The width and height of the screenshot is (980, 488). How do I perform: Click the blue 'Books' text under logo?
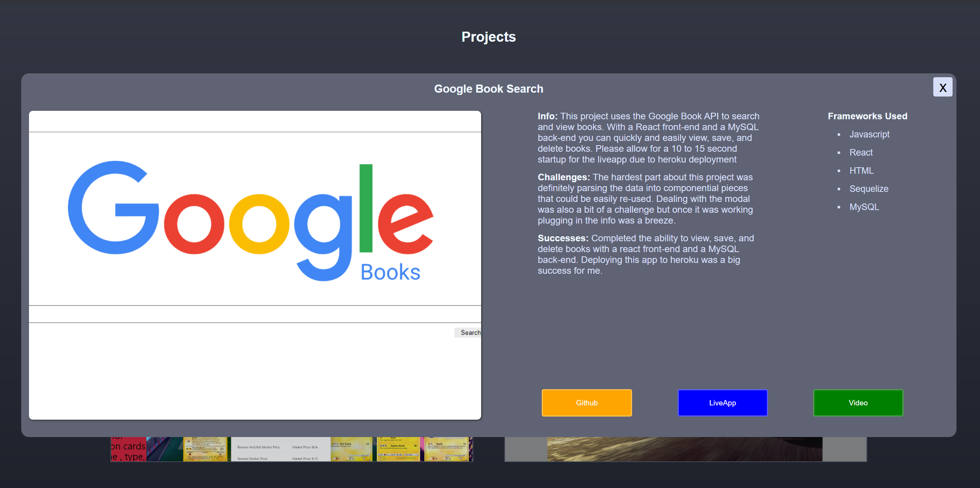tap(390, 272)
